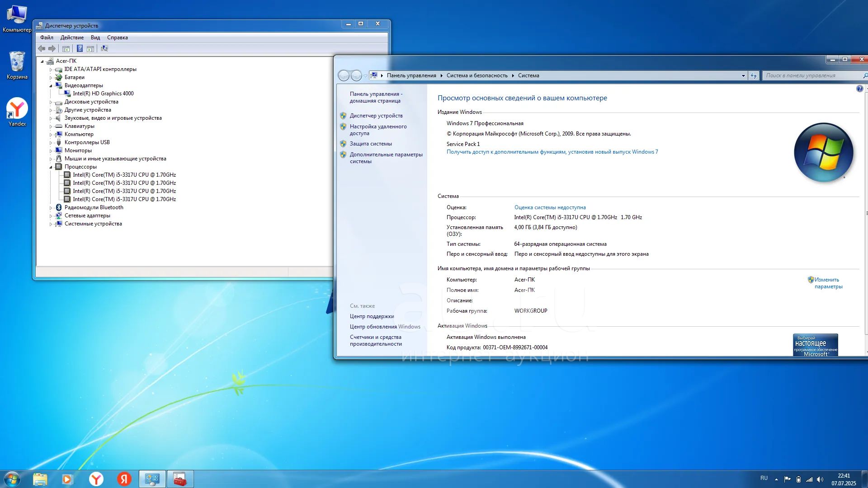
Task: Open Yandex Browser from the taskbar
Action: (96, 479)
